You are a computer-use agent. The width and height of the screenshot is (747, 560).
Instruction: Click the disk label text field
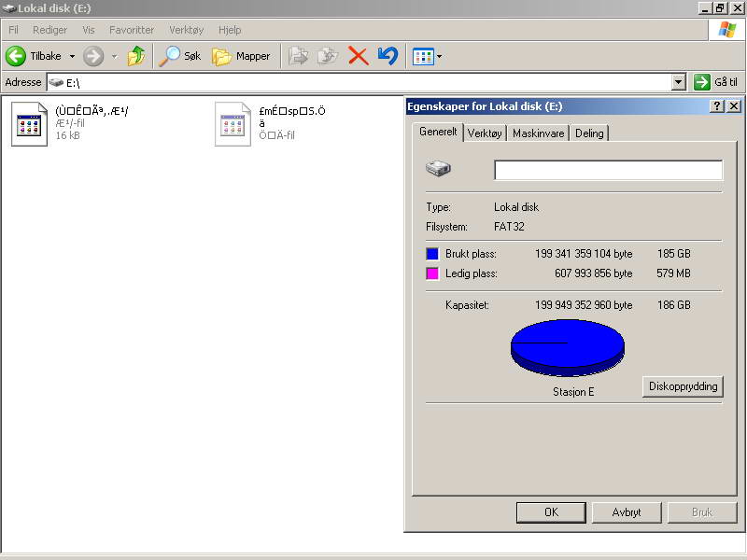click(x=608, y=170)
